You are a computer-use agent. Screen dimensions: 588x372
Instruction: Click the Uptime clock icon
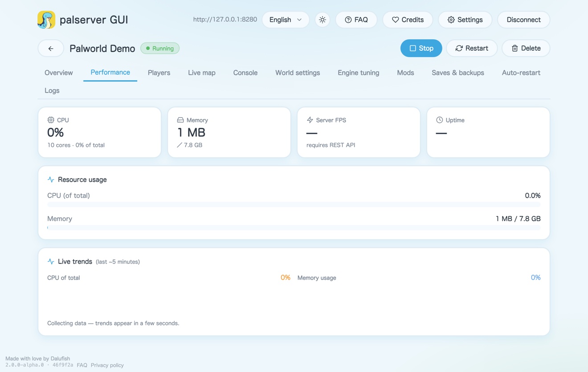pyautogui.click(x=440, y=120)
